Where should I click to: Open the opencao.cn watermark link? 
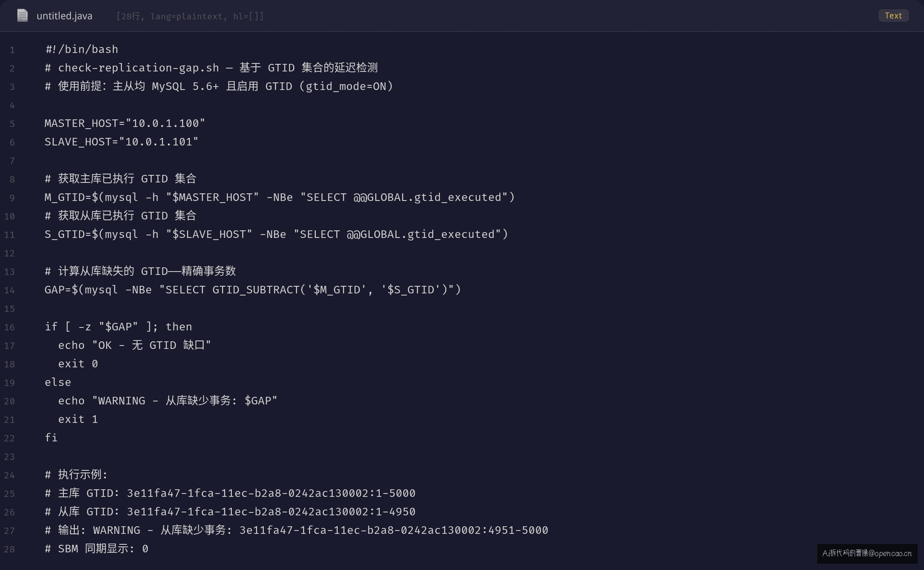(867, 553)
